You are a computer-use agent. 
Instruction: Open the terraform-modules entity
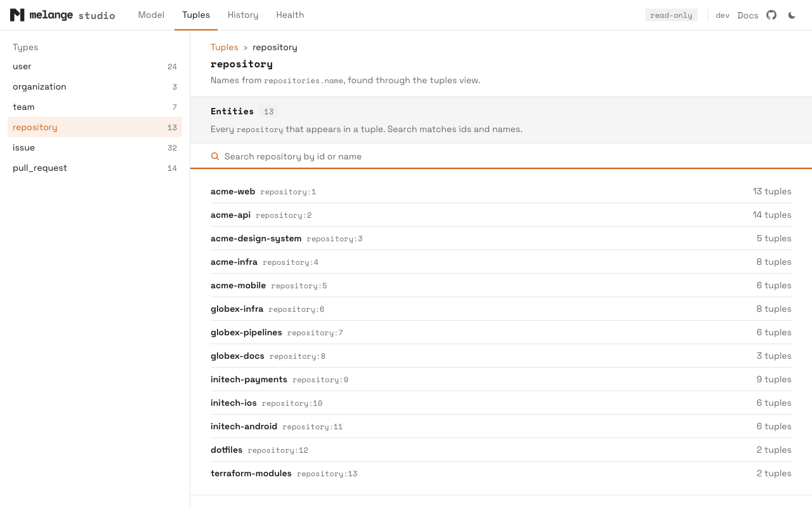(501, 473)
